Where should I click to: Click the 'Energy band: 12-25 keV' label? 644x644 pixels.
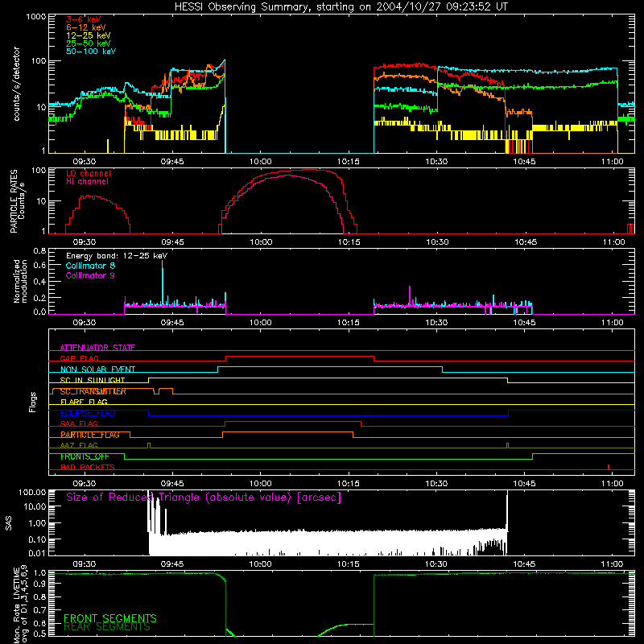coord(116,256)
